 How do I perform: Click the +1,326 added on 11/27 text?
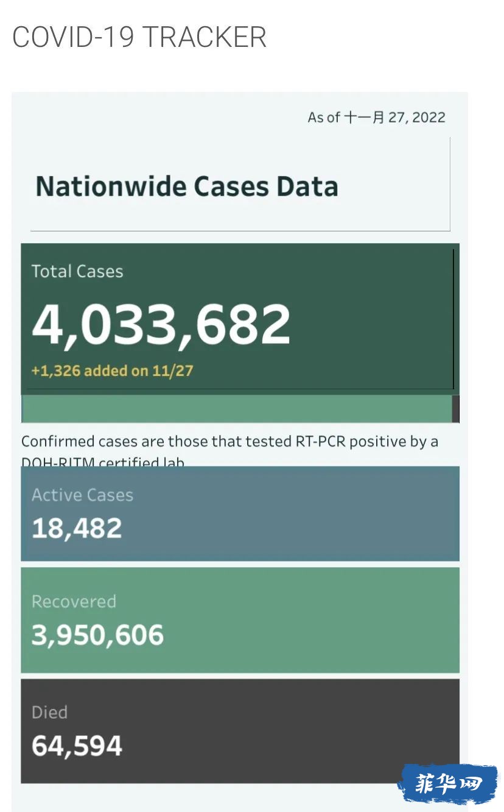(x=112, y=370)
